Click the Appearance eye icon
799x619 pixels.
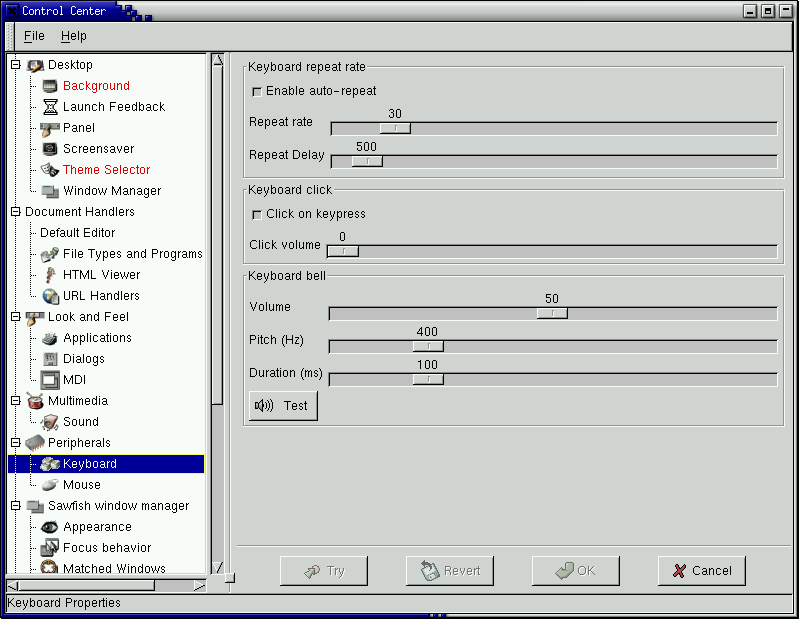click(50, 527)
